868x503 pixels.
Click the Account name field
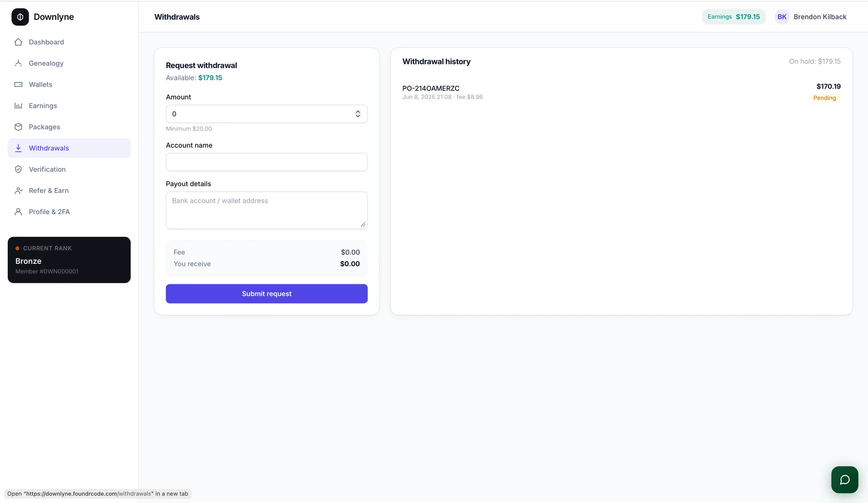(267, 162)
